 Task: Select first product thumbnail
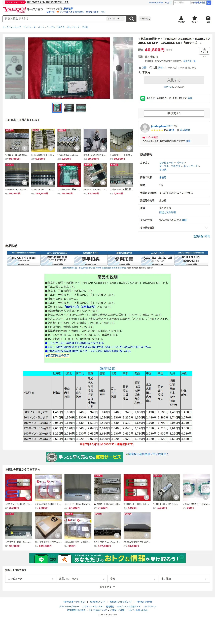(57, 108)
